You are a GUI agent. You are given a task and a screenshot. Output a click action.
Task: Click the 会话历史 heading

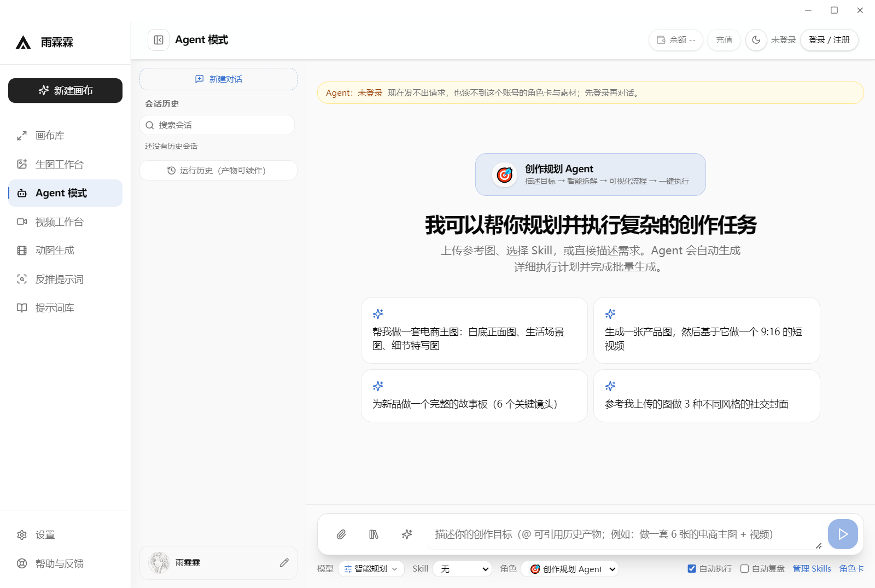(x=162, y=103)
